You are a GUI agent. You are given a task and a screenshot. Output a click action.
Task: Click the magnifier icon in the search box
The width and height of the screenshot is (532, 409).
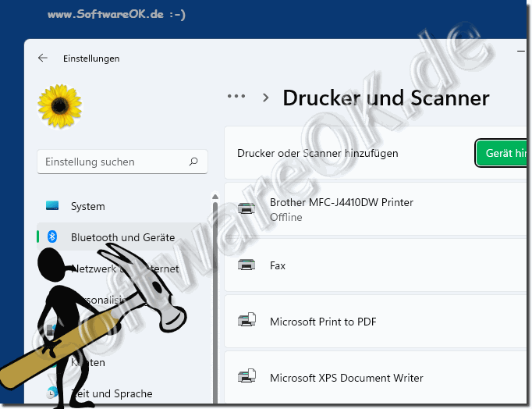[193, 162]
